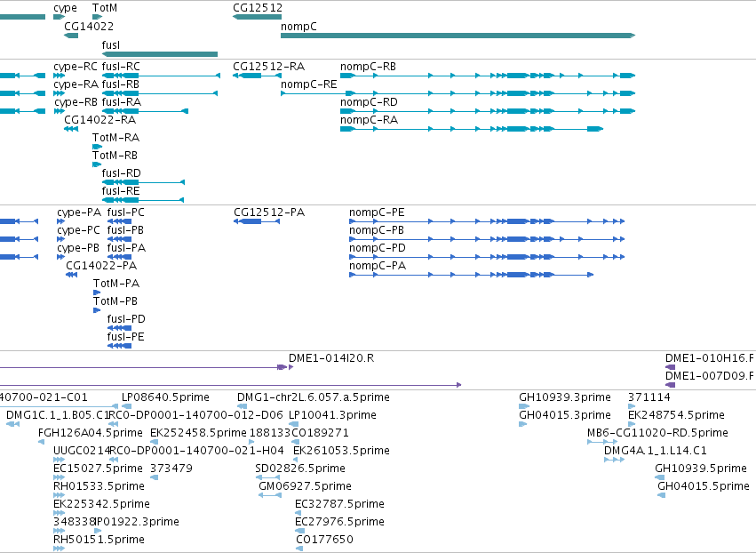Screen dimensions: 756x553
Task: Select EST EK261053.5prime
Action: [x=296, y=460]
